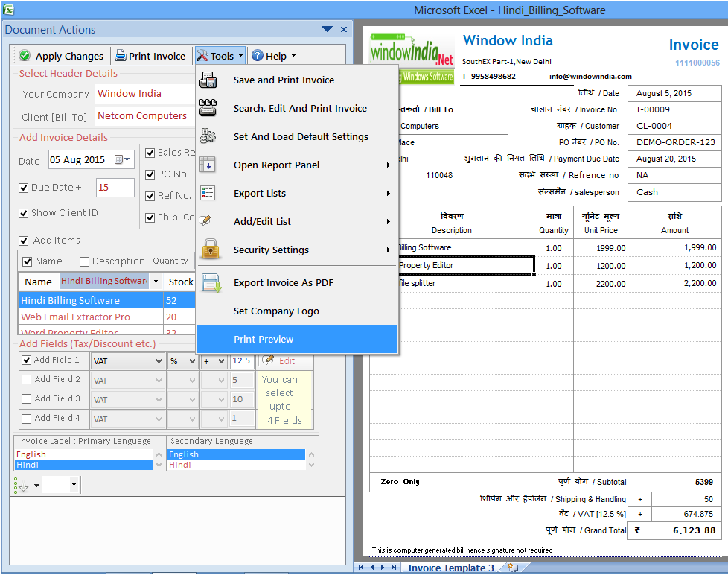Open the VAT dropdown for Add Field 1
Viewport: 728px width, 575px height.
159,361
